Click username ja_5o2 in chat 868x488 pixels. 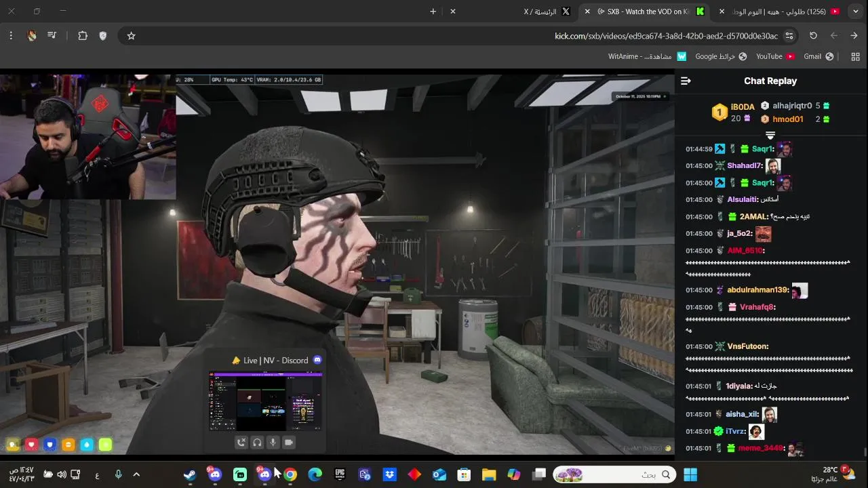(740, 233)
